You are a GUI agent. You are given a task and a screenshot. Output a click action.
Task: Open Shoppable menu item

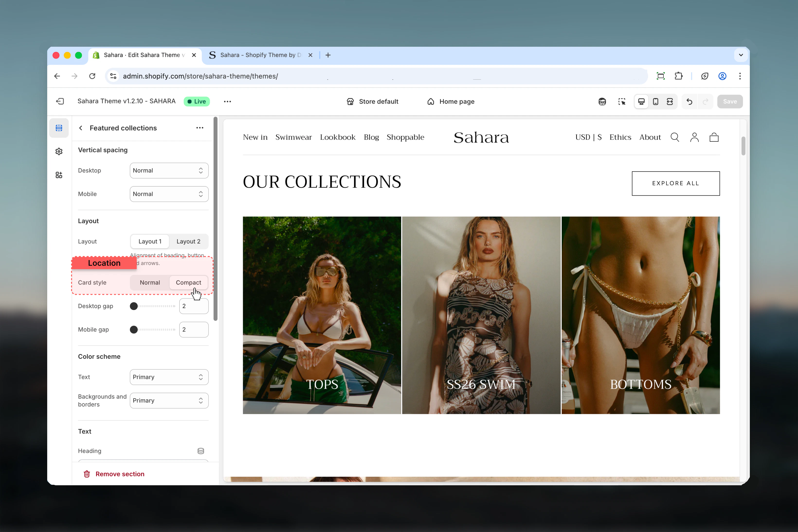406,137
